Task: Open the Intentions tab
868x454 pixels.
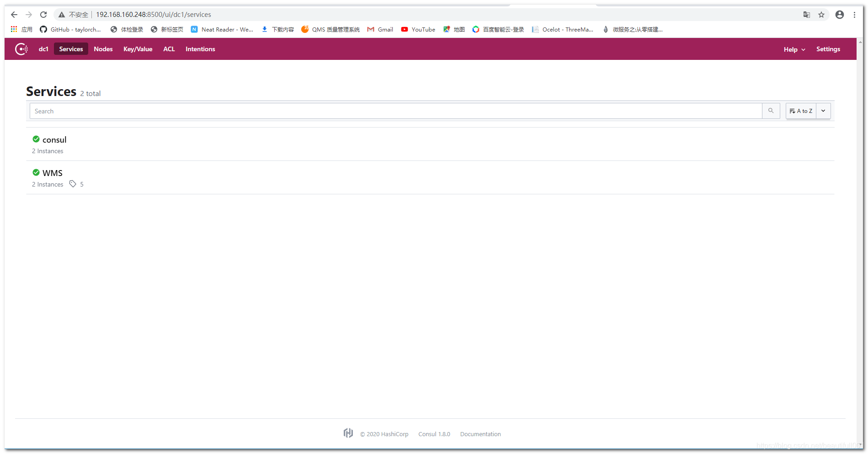Action: 200,49
